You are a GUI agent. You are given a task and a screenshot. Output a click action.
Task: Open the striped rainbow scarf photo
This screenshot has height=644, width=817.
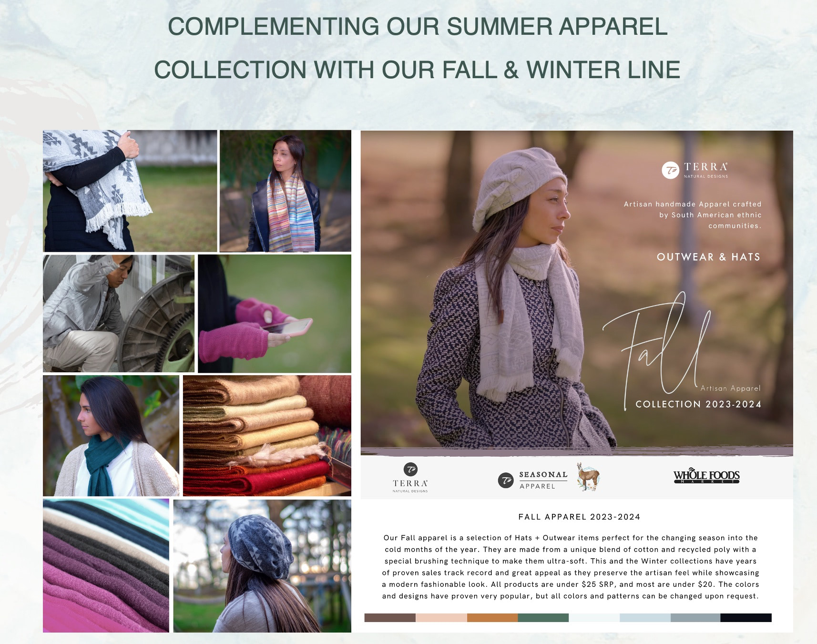286,191
